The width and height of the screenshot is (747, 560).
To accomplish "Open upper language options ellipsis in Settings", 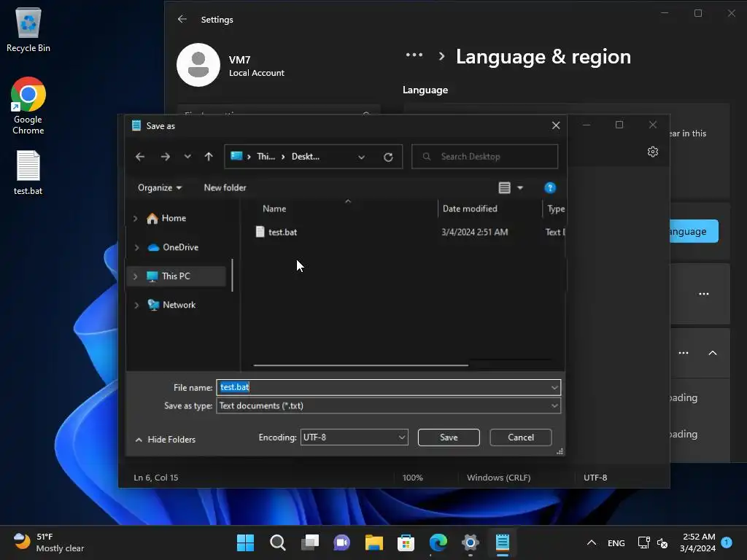I will (x=704, y=294).
